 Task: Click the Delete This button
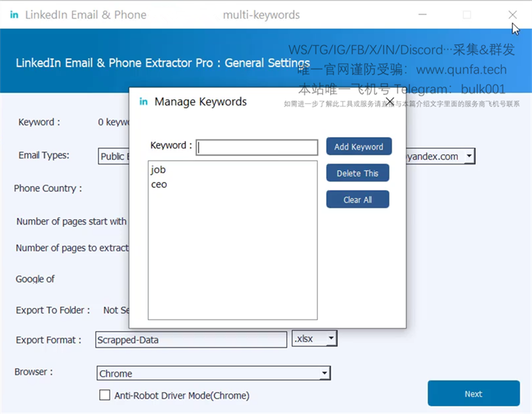point(358,173)
